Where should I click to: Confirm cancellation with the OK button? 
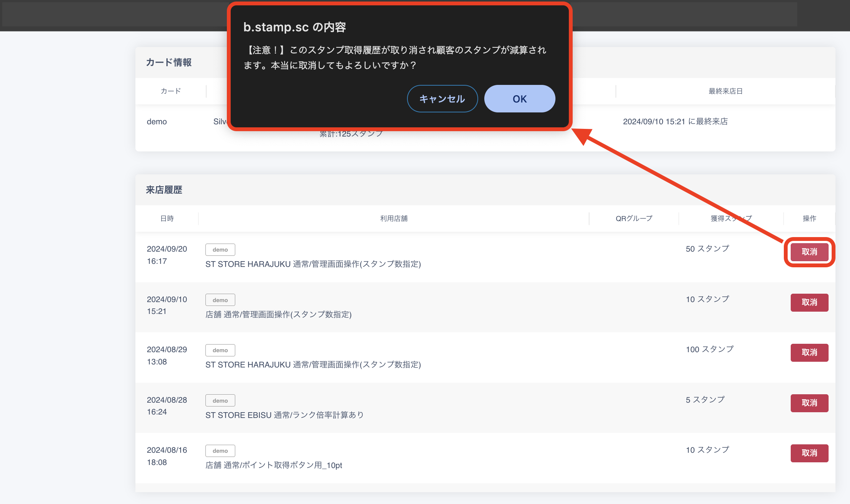(x=519, y=99)
